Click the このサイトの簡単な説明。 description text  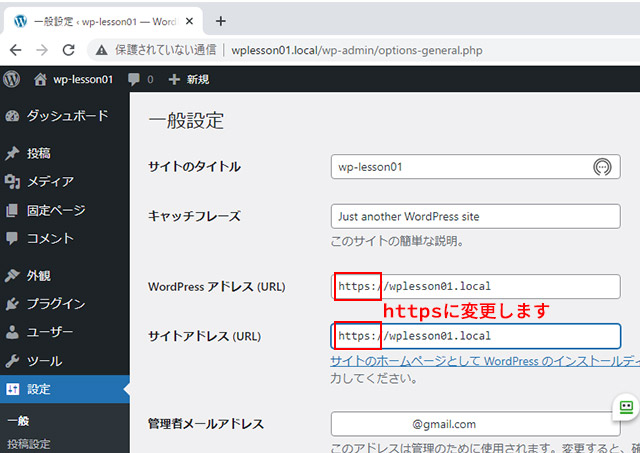tap(397, 241)
